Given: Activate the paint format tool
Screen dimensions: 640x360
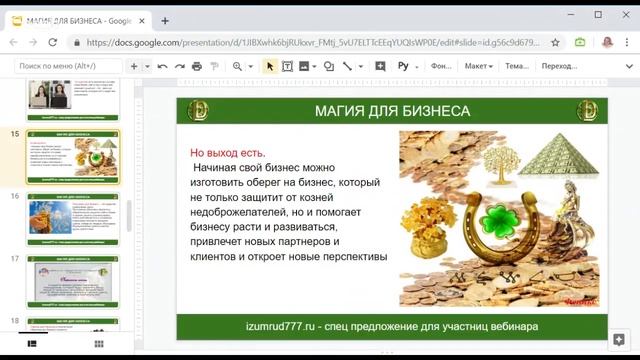Looking at the screenshot, I should [214, 66].
